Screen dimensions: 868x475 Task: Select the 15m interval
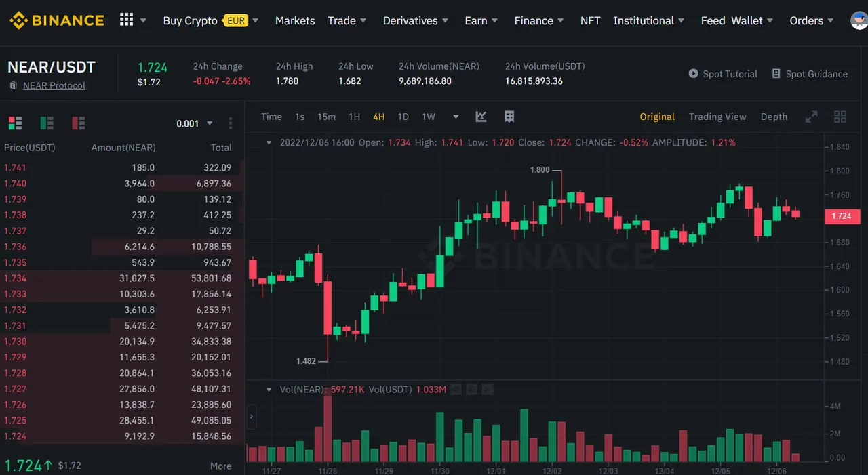(x=326, y=117)
